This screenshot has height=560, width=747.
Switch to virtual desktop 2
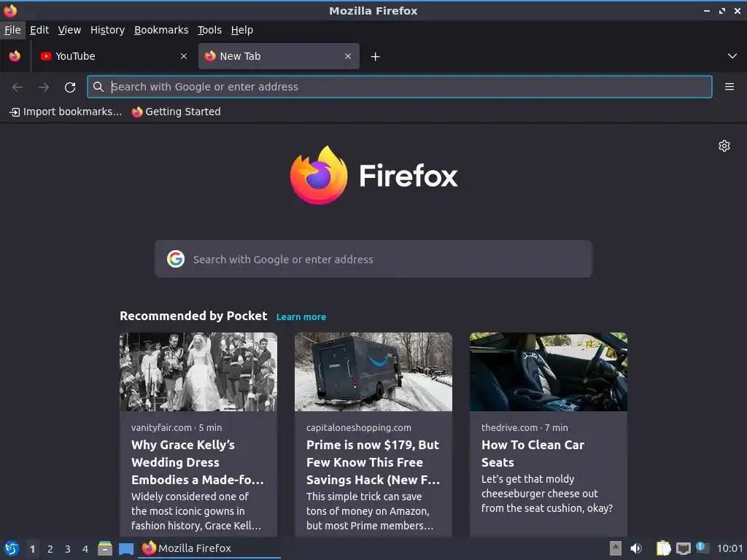50,549
